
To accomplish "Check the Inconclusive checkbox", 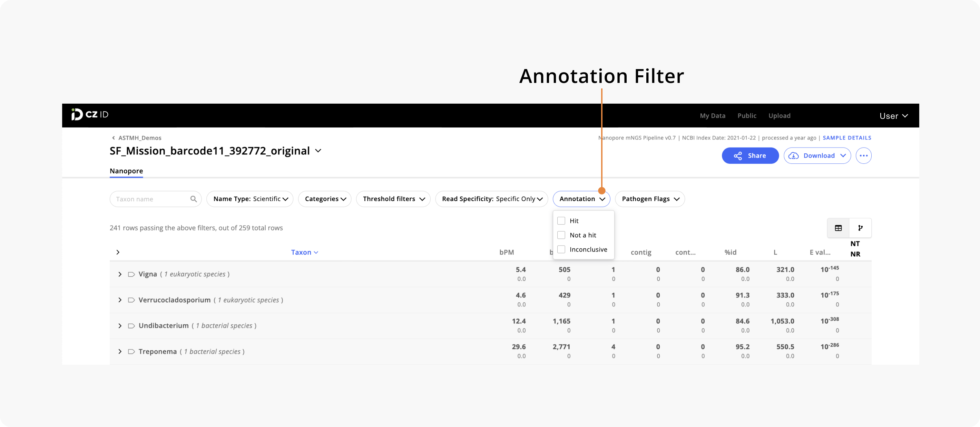I will point(561,249).
